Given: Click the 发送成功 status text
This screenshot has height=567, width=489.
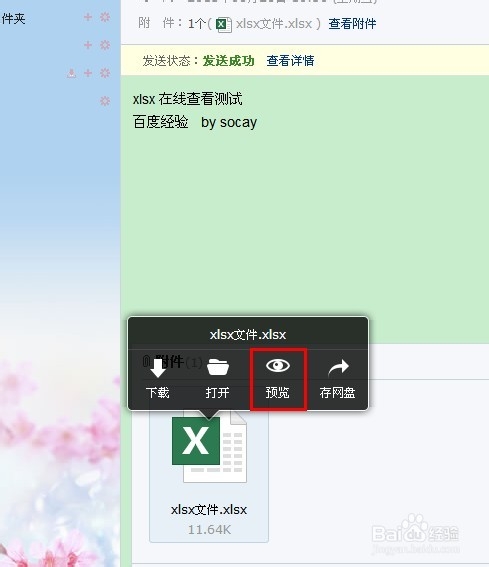Looking at the screenshot, I should [x=229, y=61].
